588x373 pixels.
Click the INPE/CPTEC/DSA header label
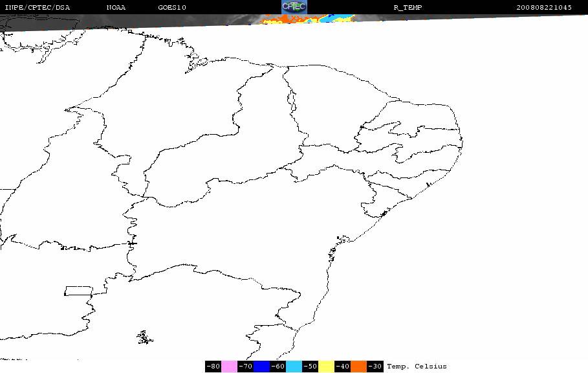pyautogui.click(x=37, y=7)
